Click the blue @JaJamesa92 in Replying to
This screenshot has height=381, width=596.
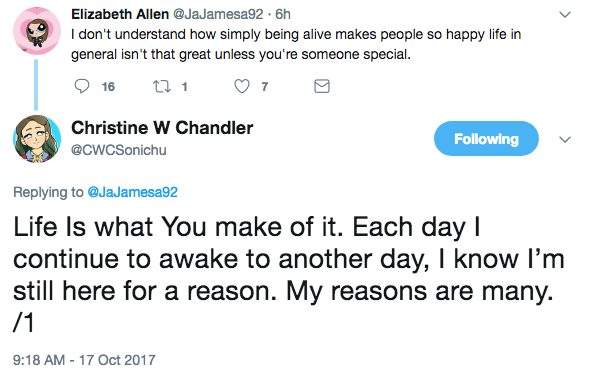click(x=132, y=192)
